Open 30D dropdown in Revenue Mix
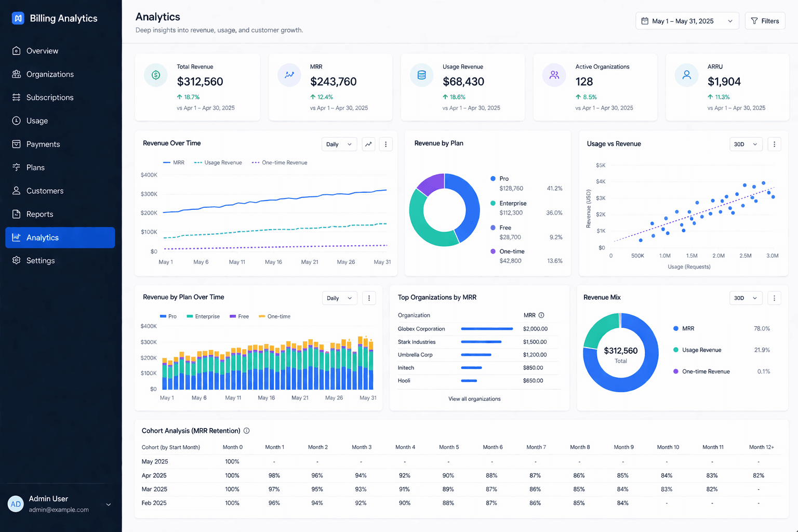 click(746, 298)
